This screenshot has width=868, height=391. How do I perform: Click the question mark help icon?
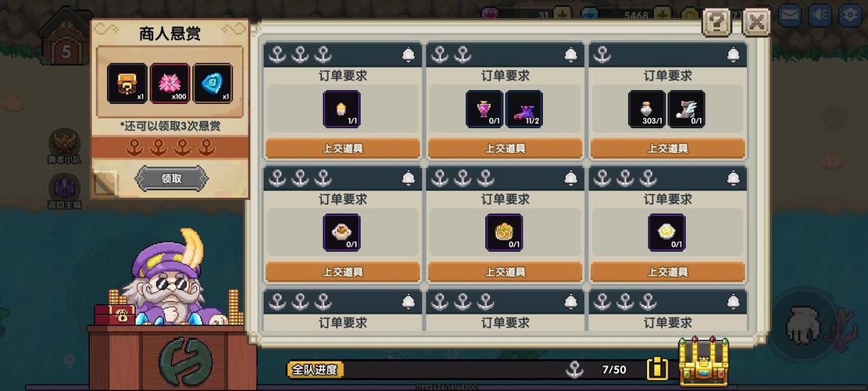pyautogui.click(x=716, y=23)
